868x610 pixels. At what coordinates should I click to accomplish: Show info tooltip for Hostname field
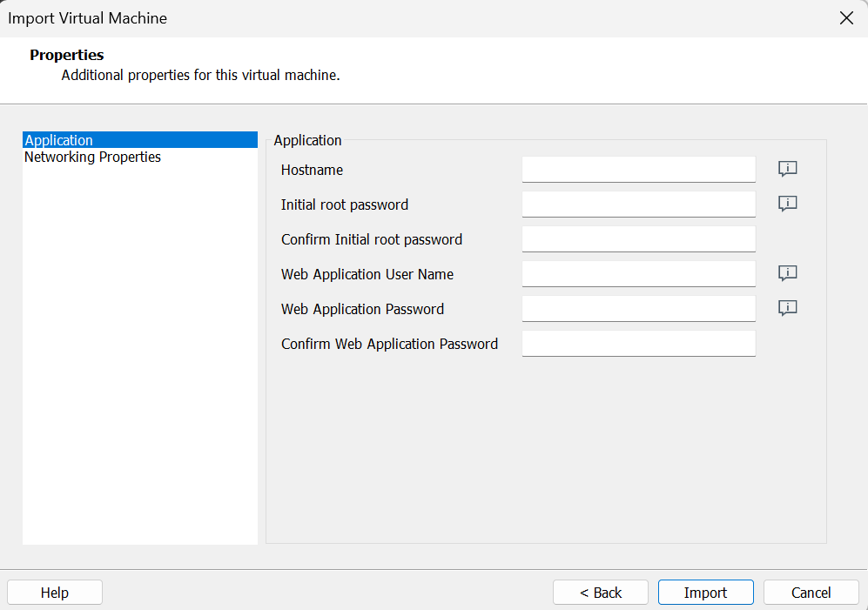pyautogui.click(x=788, y=169)
